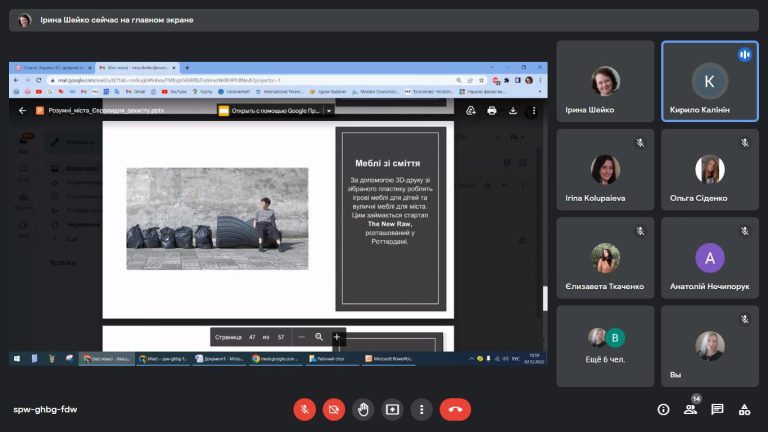Click the page number field showing 47

(252, 337)
